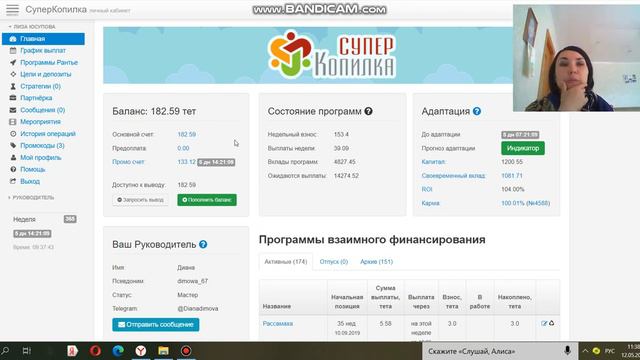Click the edit icon in Рассвиака row
This screenshot has width=640, height=360.
pyautogui.click(x=544, y=323)
